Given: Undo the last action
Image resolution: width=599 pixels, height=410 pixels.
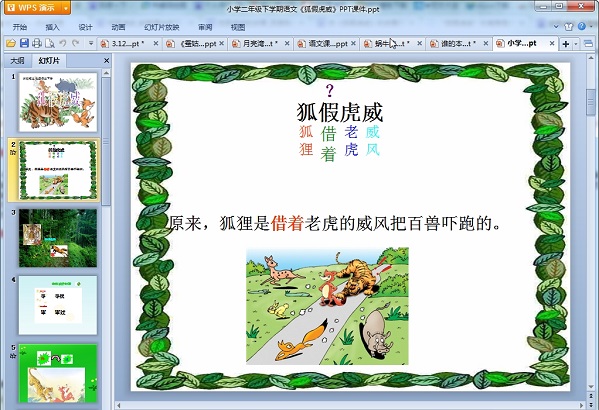Looking at the screenshot, I should tap(63, 43).
